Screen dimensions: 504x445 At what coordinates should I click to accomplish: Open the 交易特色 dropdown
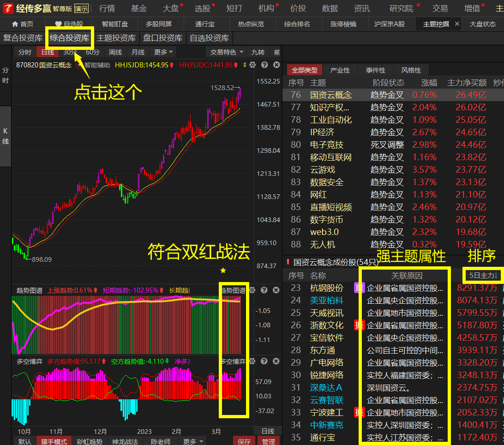pos(226,52)
